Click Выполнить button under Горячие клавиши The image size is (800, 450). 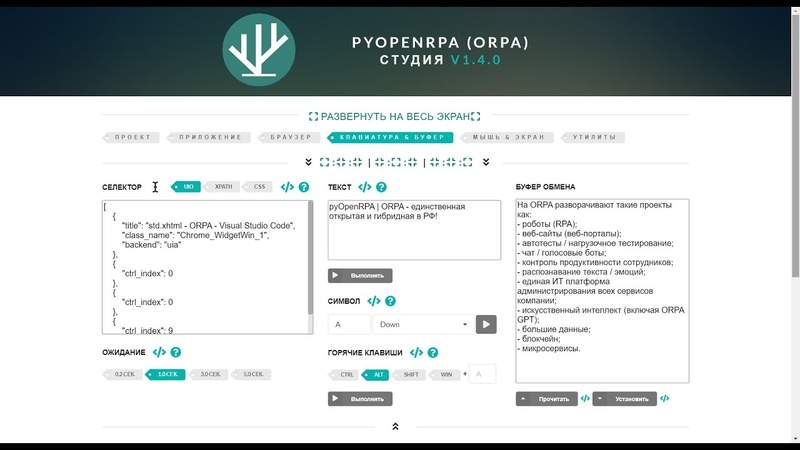(360, 399)
